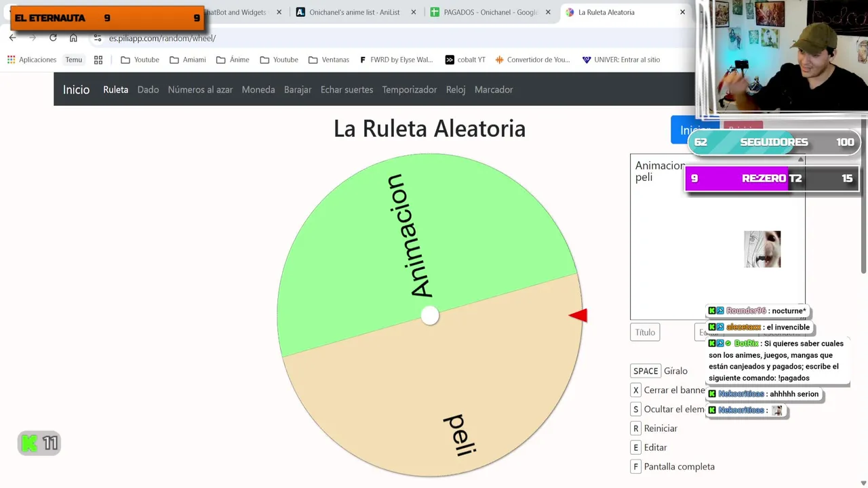Open site information icon in address bar
This screenshot has width=868, height=488.
pyautogui.click(x=98, y=38)
